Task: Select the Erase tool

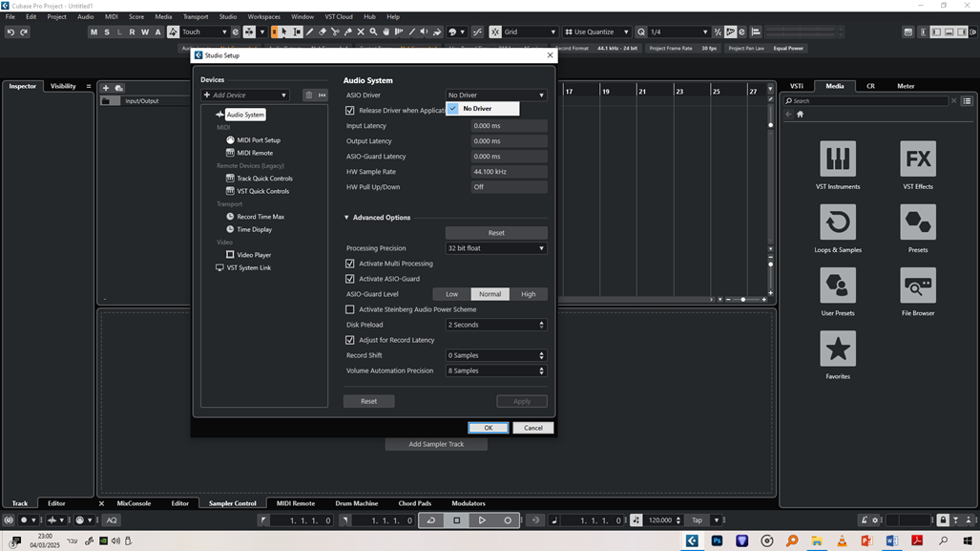Action: pyautogui.click(x=323, y=32)
